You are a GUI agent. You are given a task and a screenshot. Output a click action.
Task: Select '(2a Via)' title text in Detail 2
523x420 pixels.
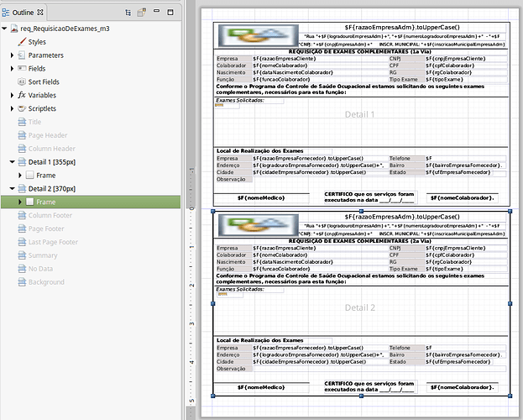421,241
